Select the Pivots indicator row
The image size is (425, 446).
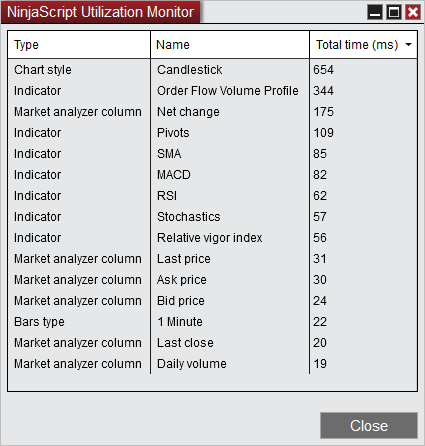coord(212,133)
